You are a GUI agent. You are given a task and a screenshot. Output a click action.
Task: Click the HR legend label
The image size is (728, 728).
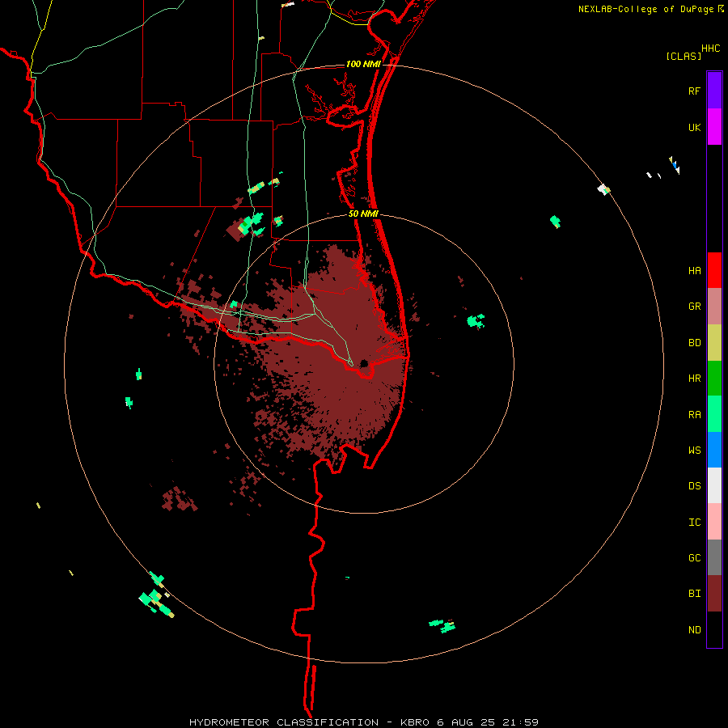point(694,379)
